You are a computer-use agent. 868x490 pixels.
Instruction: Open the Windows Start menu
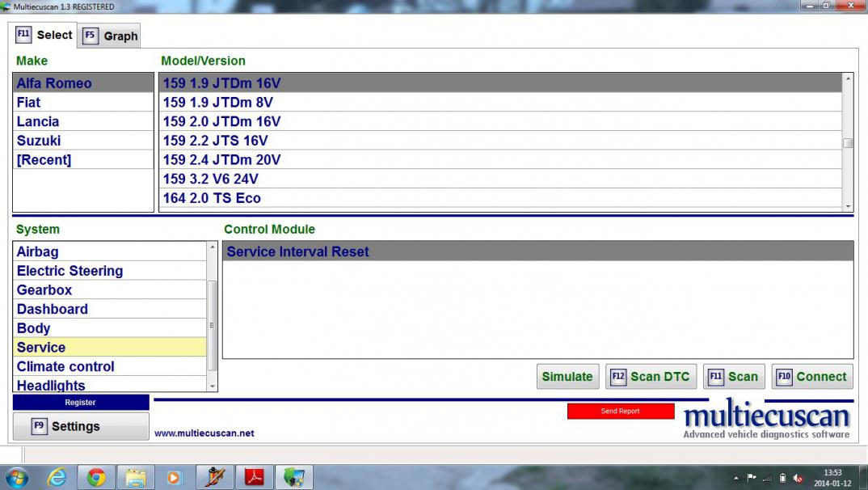[16, 477]
